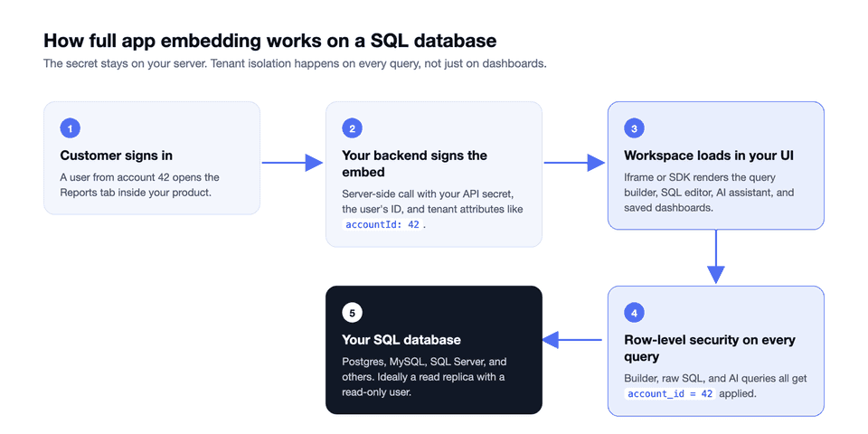Click the subtitle starting "The secret stays on your server"
The image size is (868, 434).
[295, 63]
